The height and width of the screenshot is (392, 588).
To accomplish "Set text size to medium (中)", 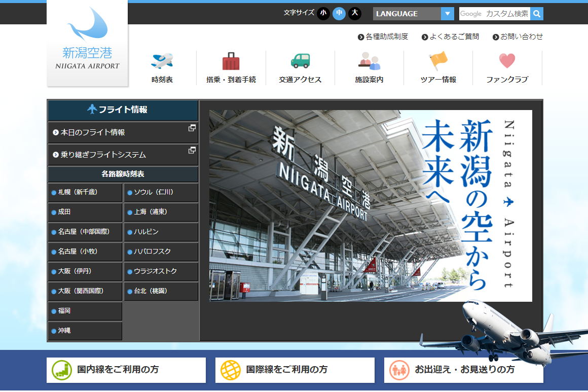I will pyautogui.click(x=339, y=13).
